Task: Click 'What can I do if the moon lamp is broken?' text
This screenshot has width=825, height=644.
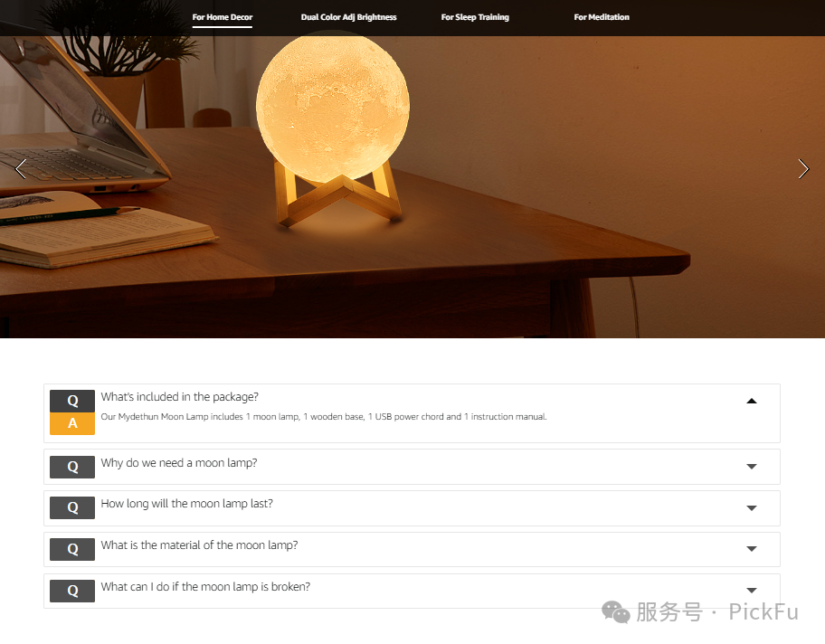Action: (x=205, y=587)
